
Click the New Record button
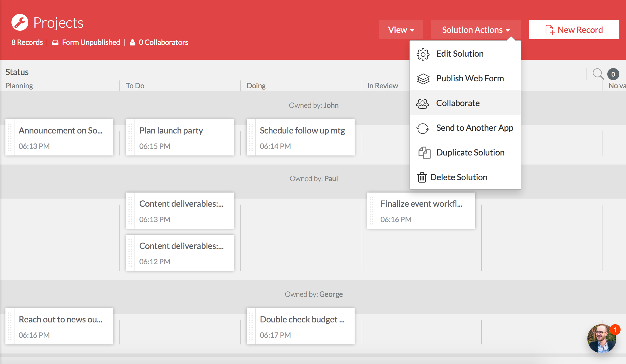click(574, 30)
